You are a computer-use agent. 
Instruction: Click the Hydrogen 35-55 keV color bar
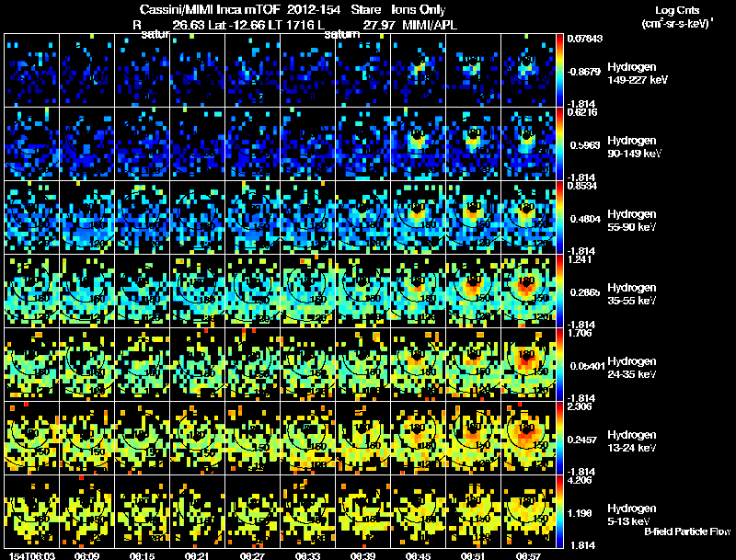coord(559,291)
